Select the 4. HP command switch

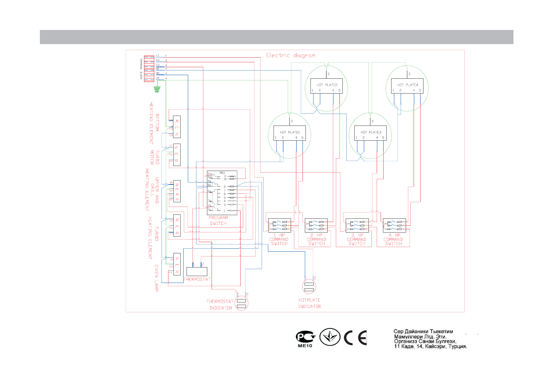(394, 226)
